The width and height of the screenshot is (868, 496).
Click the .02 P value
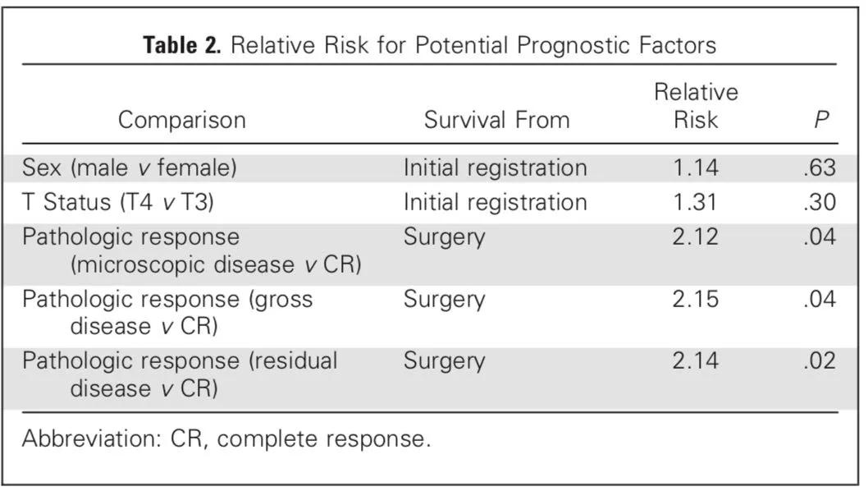[820, 361]
